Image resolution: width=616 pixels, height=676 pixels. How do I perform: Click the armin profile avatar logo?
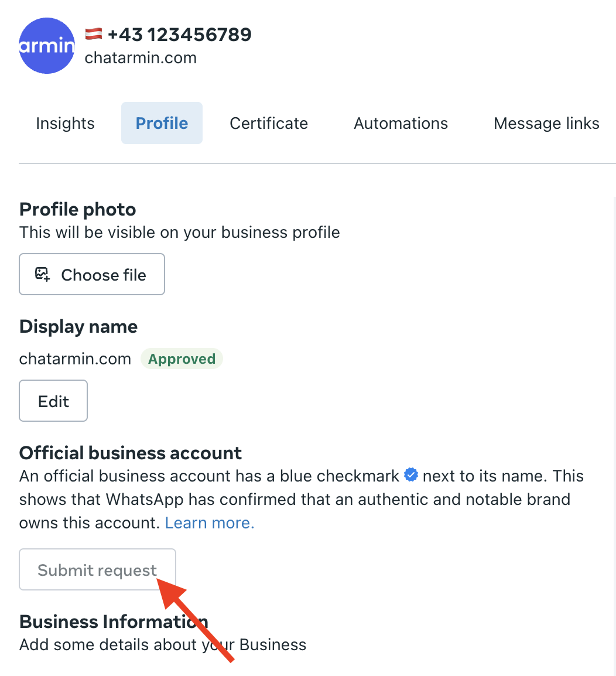click(x=47, y=46)
